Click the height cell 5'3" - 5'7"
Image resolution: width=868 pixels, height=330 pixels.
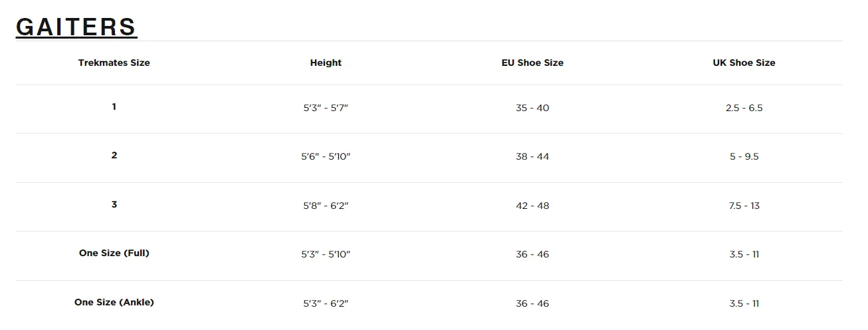pyautogui.click(x=326, y=108)
